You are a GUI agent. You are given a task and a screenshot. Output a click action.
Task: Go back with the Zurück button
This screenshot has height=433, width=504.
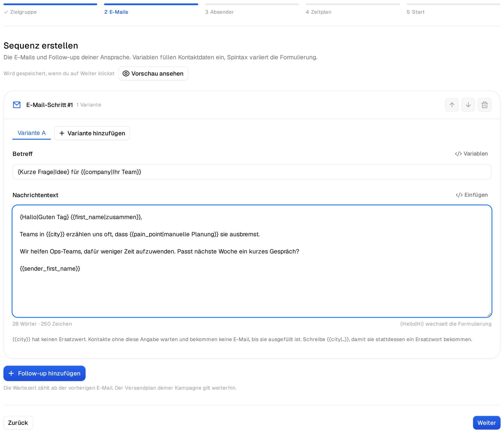click(x=18, y=422)
